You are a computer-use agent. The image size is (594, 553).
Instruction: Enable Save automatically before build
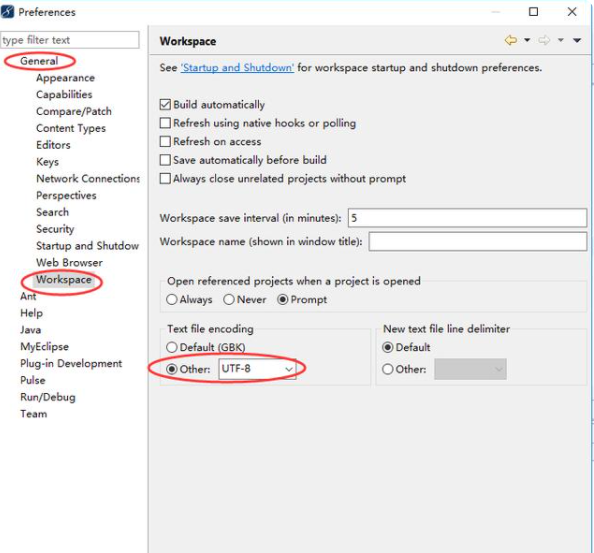click(165, 160)
